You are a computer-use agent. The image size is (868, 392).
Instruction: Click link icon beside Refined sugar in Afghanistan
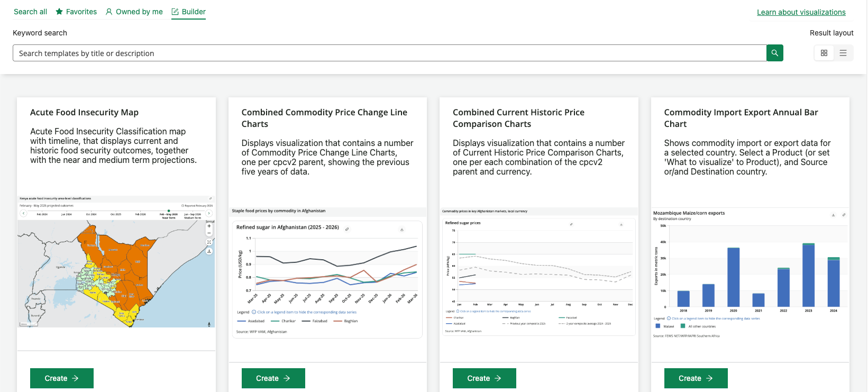pos(347,229)
